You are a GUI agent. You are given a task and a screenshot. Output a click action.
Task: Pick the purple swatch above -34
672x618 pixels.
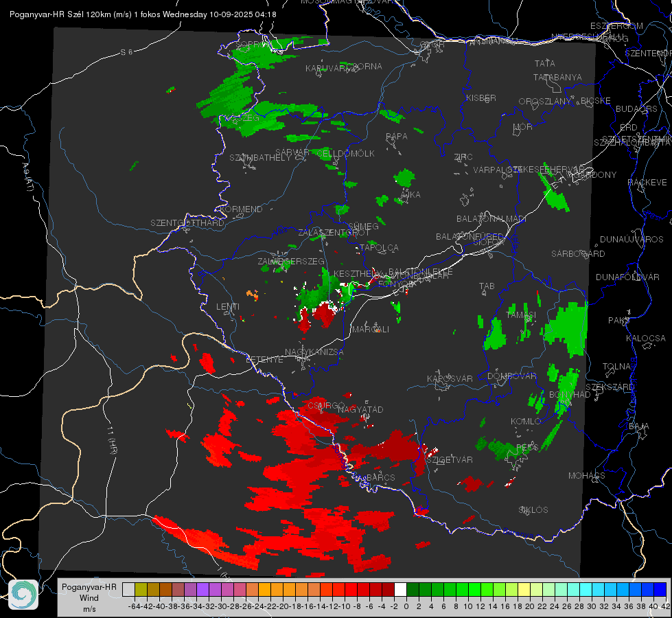point(202,589)
